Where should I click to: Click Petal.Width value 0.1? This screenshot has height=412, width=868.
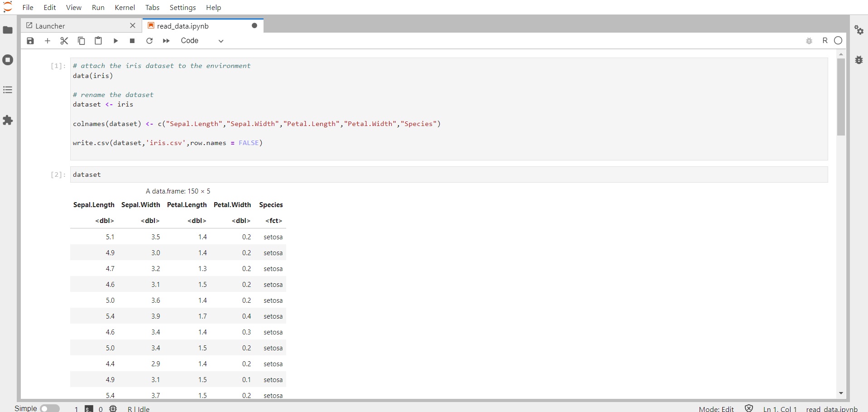246,380
